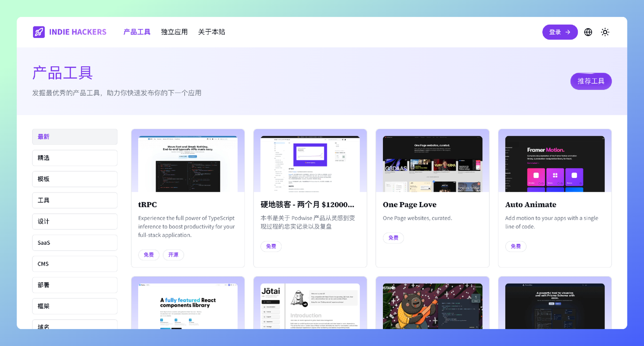Select the 精选 category
This screenshot has width=644, height=346.
coord(75,158)
